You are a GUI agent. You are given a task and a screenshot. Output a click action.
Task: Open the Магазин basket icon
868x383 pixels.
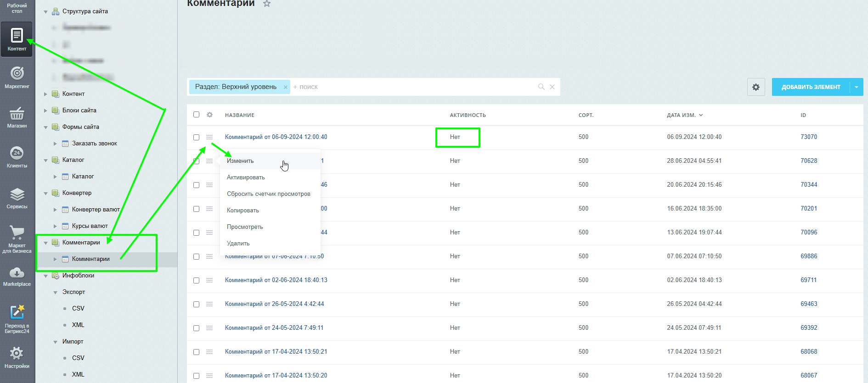[x=17, y=117]
